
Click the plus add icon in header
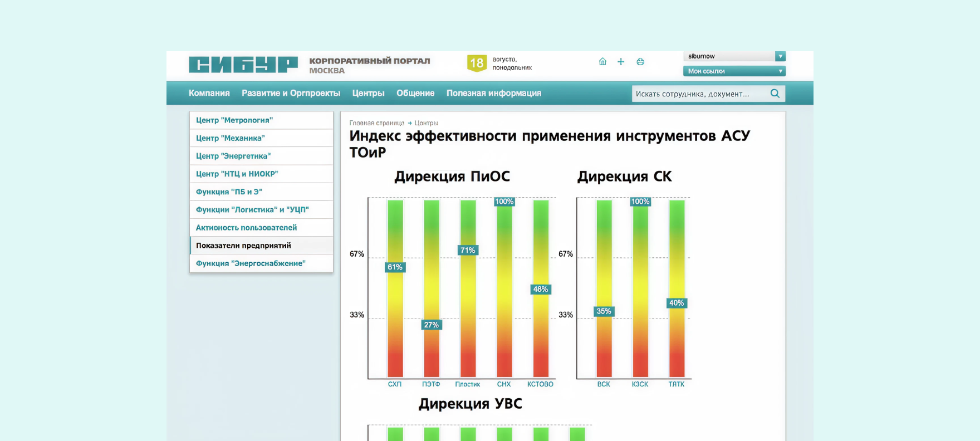tap(621, 62)
